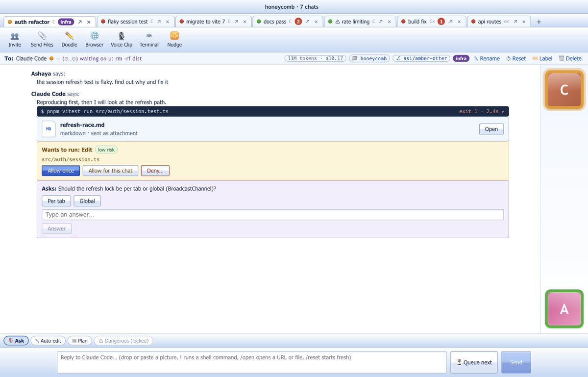Rename this chat
Viewport: 588px width, 377px height.
point(487,58)
